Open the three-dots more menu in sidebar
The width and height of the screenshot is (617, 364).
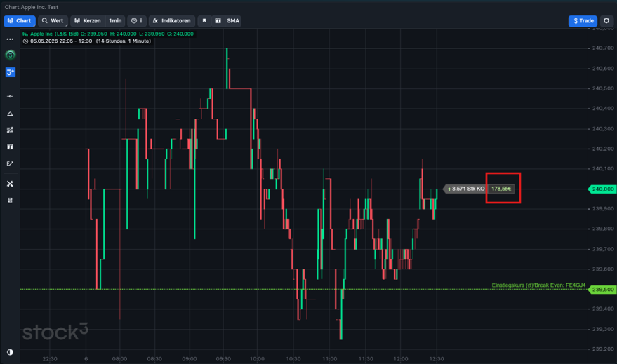point(10,39)
